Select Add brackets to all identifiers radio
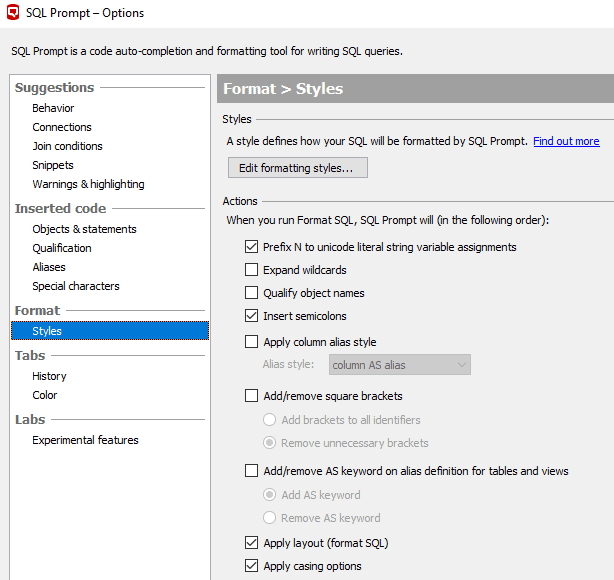 [x=269, y=420]
